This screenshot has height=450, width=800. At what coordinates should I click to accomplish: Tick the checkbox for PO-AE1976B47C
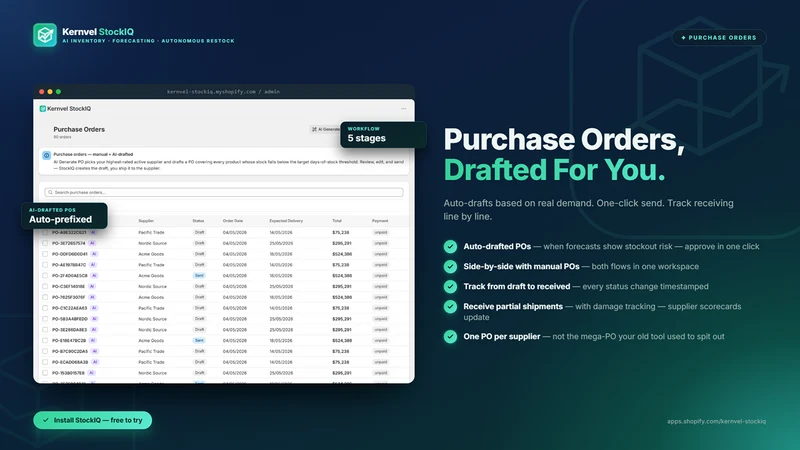click(x=45, y=265)
